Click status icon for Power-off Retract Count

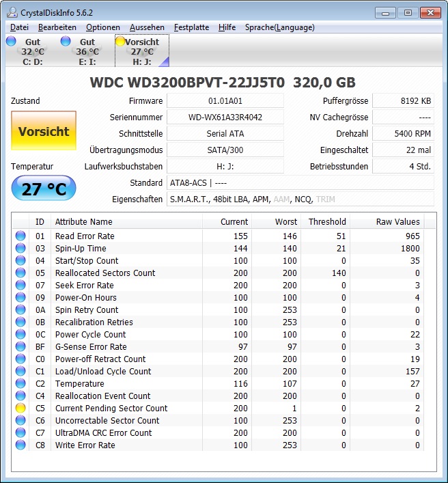click(x=20, y=359)
